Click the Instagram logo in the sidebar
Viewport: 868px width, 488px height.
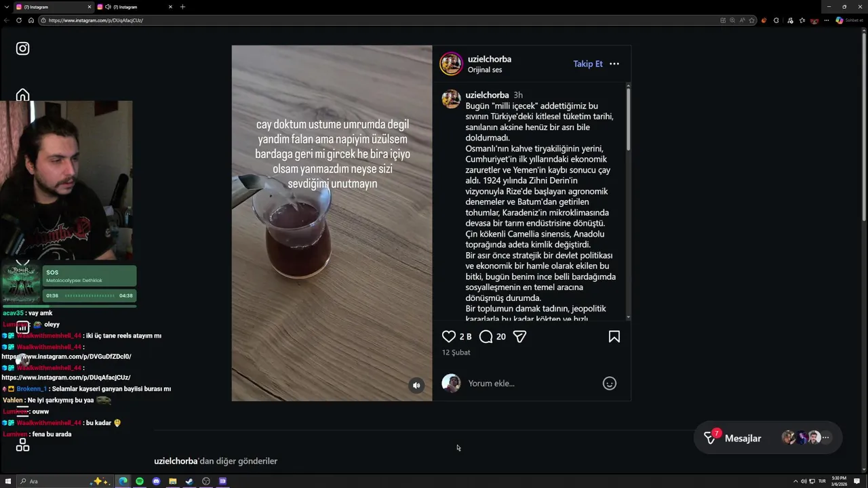23,49
